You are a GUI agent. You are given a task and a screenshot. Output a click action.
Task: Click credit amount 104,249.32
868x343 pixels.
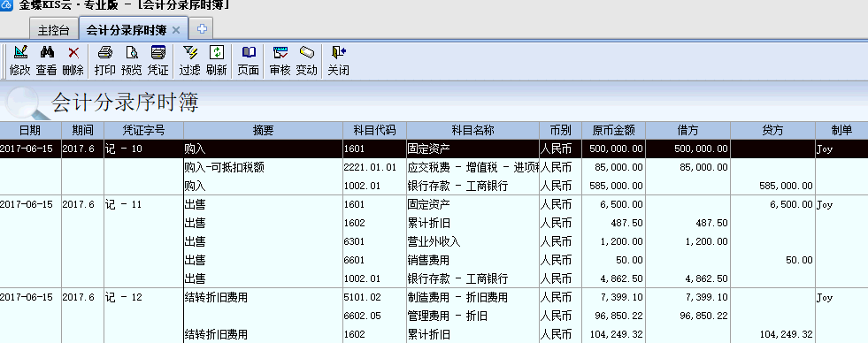pyautogui.click(x=786, y=335)
